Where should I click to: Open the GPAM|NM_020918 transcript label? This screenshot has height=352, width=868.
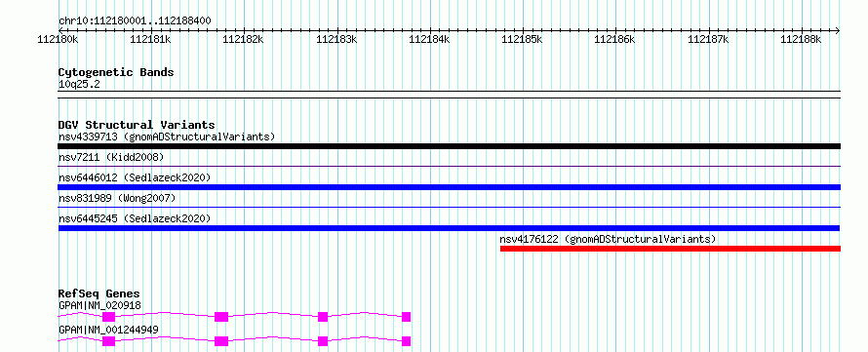[x=99, y=305]
